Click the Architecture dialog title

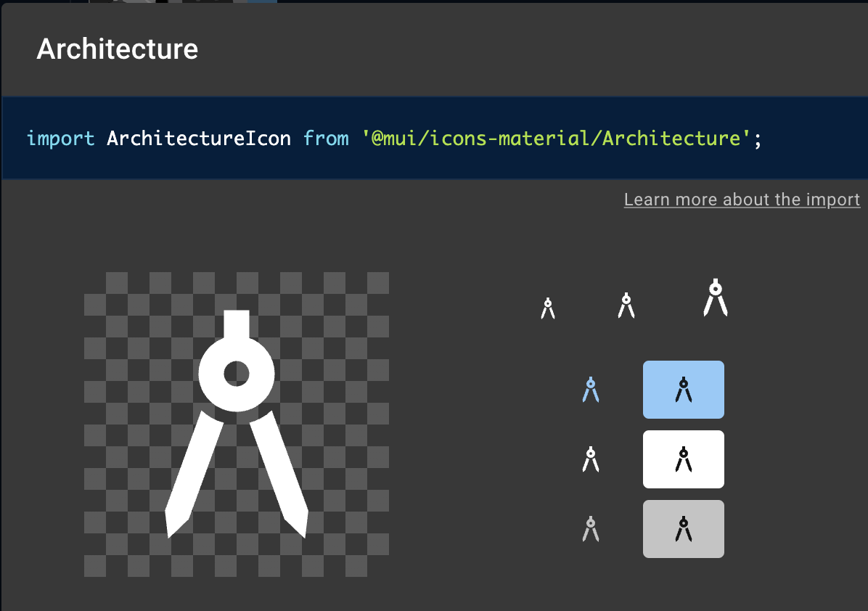click(117, 49)
